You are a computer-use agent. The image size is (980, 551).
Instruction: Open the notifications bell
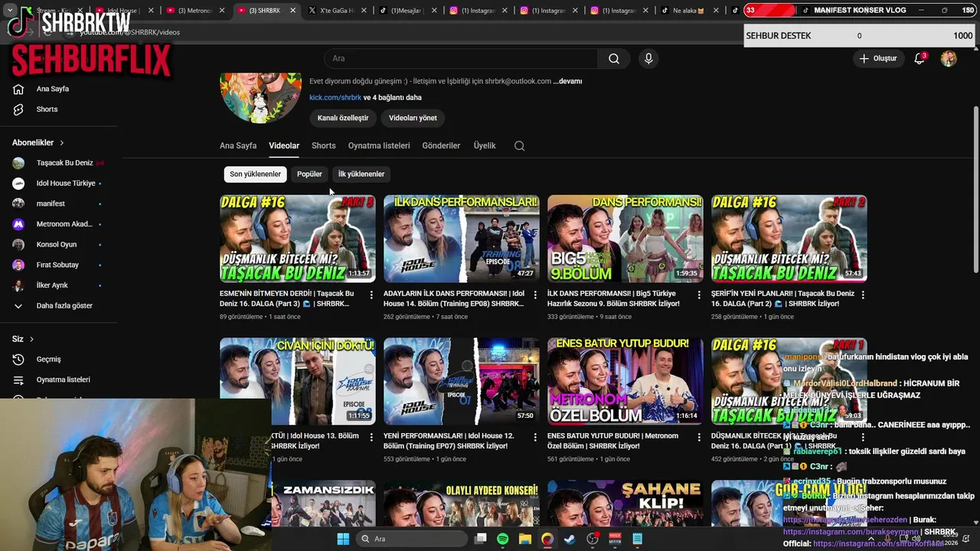[920, 59]
